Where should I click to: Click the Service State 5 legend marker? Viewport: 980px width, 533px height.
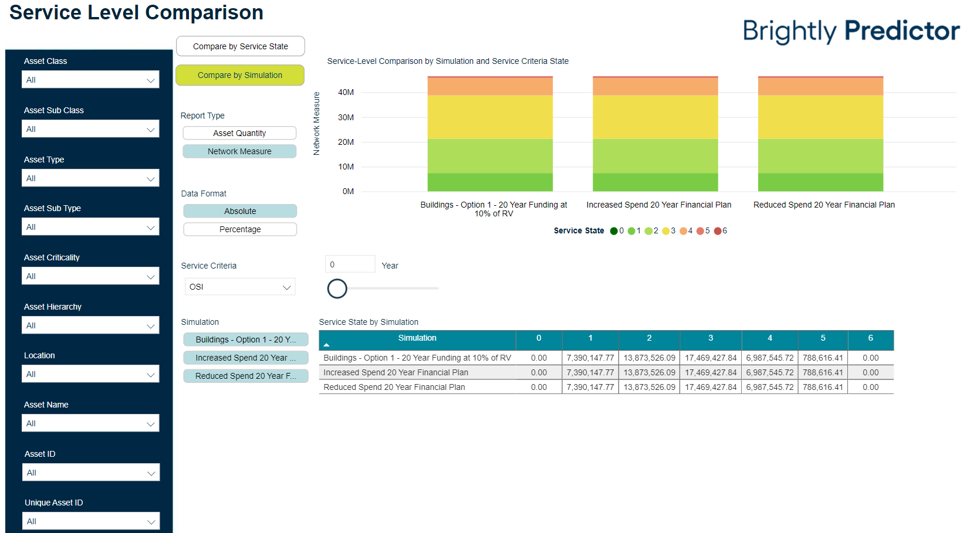700,231
